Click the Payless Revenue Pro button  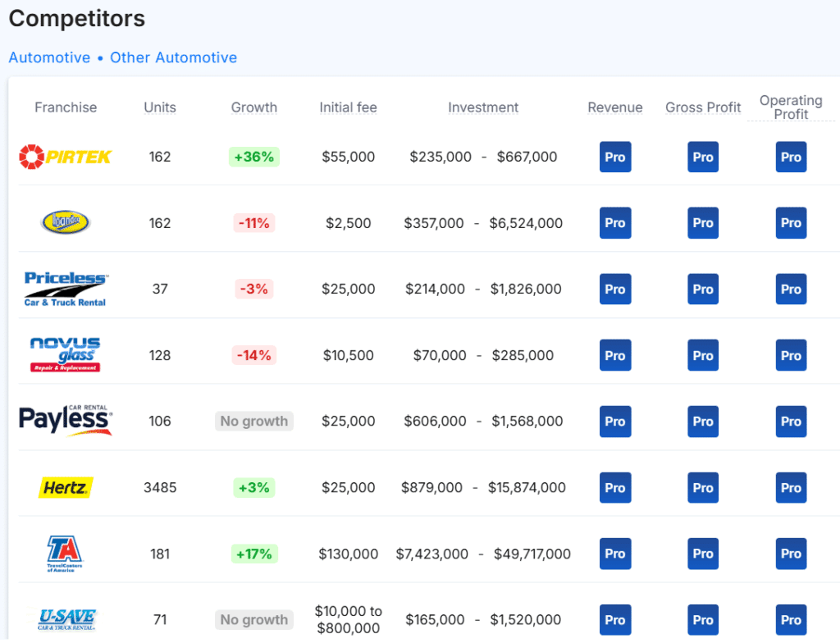[x=615, y=422]
